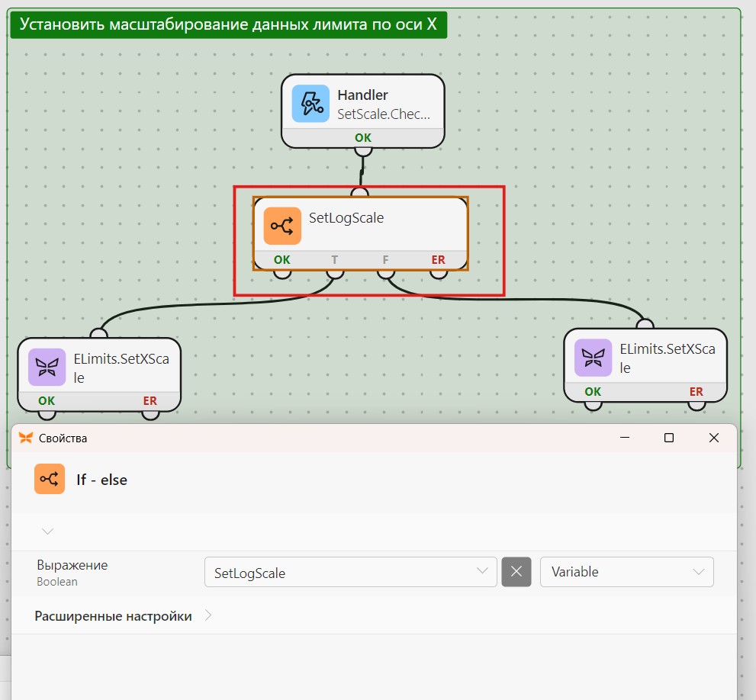
Task: Click the T output port of SetLogScale
Action: click(x=335, y=274)
